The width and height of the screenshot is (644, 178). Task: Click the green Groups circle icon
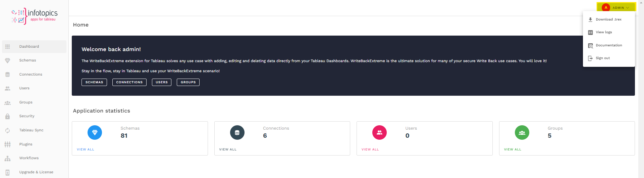(x=522, y=133)
